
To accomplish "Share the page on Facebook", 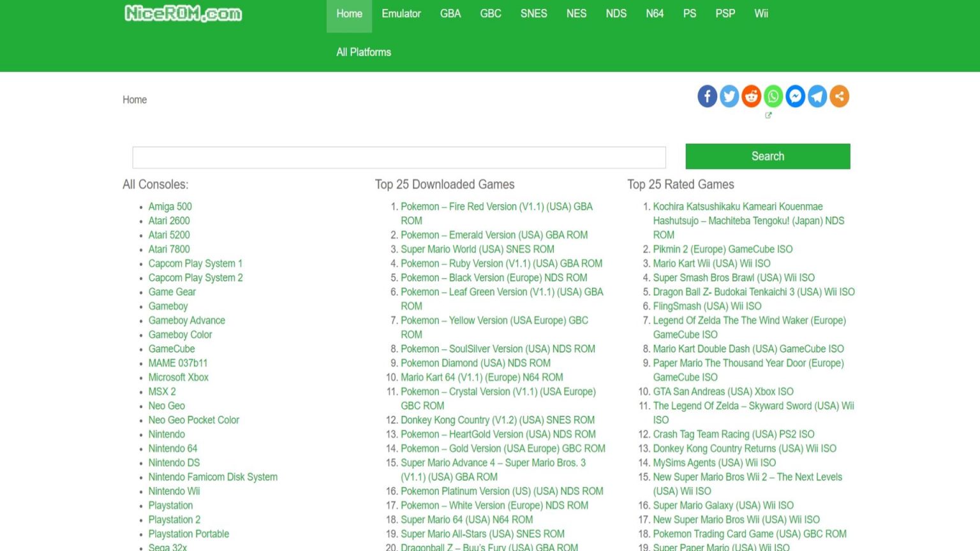I will 707,96.
